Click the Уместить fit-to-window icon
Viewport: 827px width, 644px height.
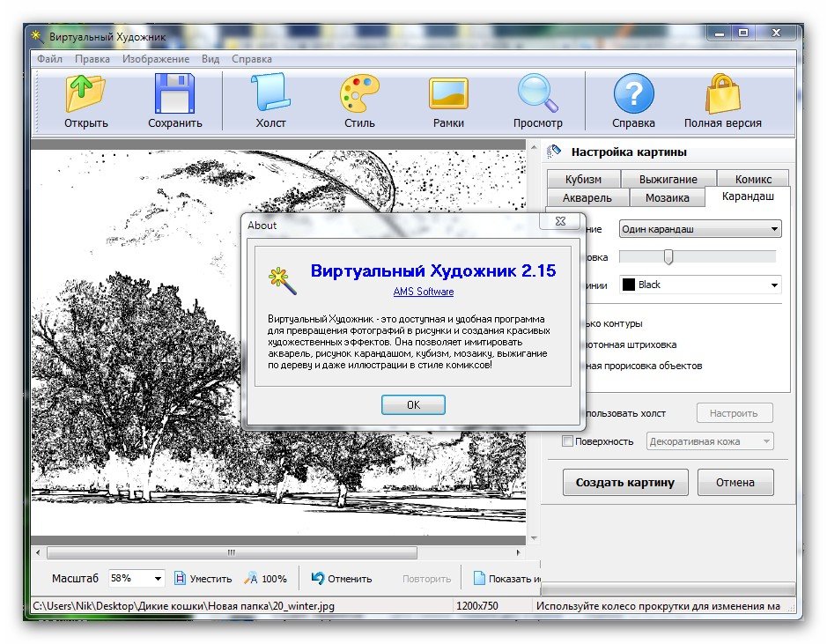click(181, 579)
